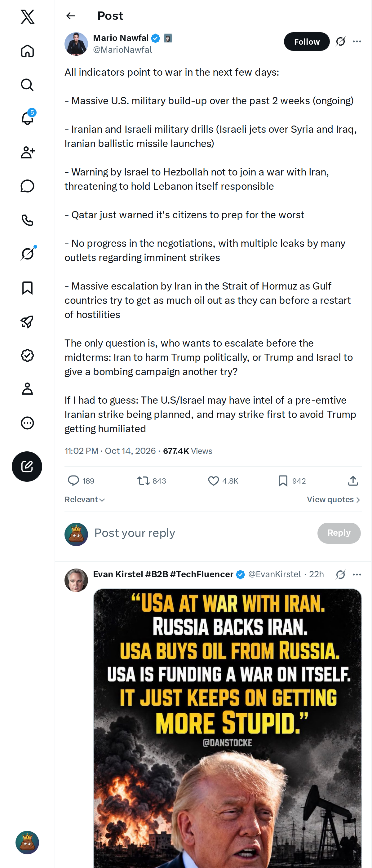
Task: Click the Premium rocket icon
Action: coord(27,322)
